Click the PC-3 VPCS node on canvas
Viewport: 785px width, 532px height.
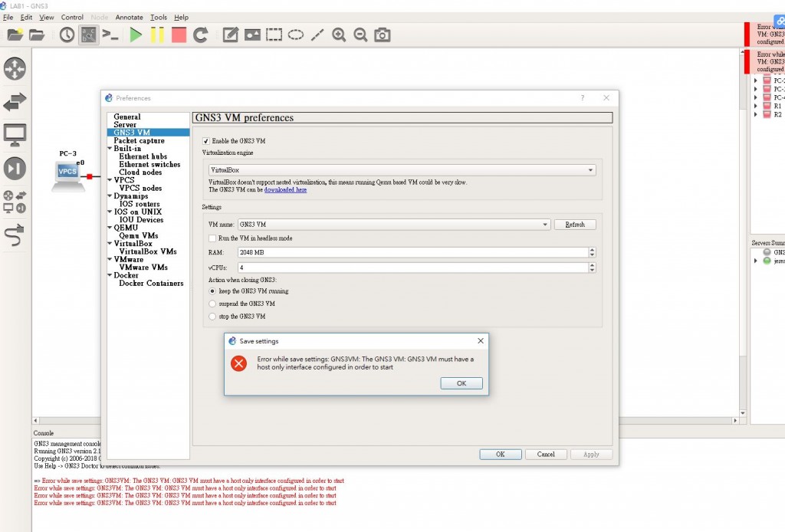coord(68,176)
